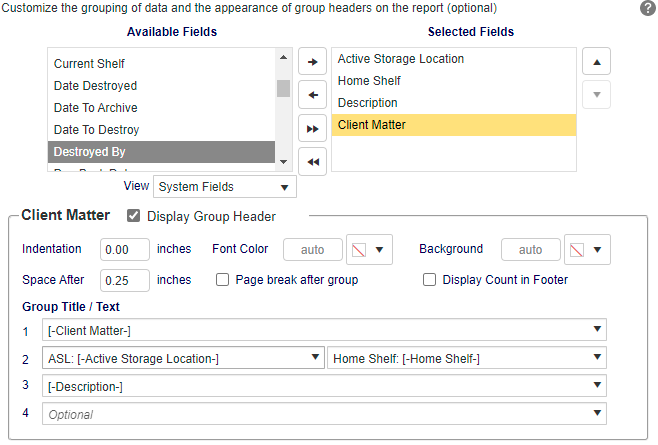This screenshot has height=445, width=658.
Task: Expand the [-Description-] line 3 dropdown
Action: pyautogui.click(x=597, y=385)
